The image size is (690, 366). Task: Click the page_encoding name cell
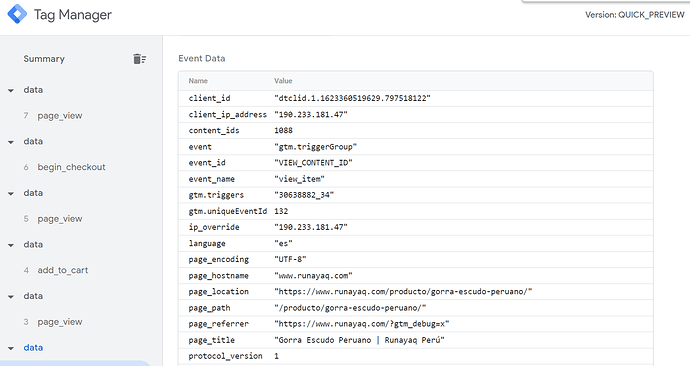tap(219, 259)
